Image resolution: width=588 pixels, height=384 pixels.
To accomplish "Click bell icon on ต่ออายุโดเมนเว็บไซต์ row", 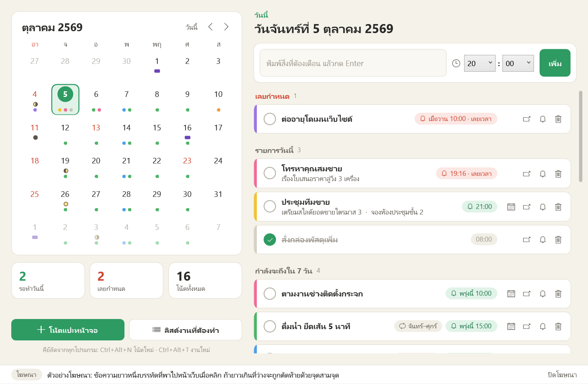I will pyautogui.click(x=543, y=119).
